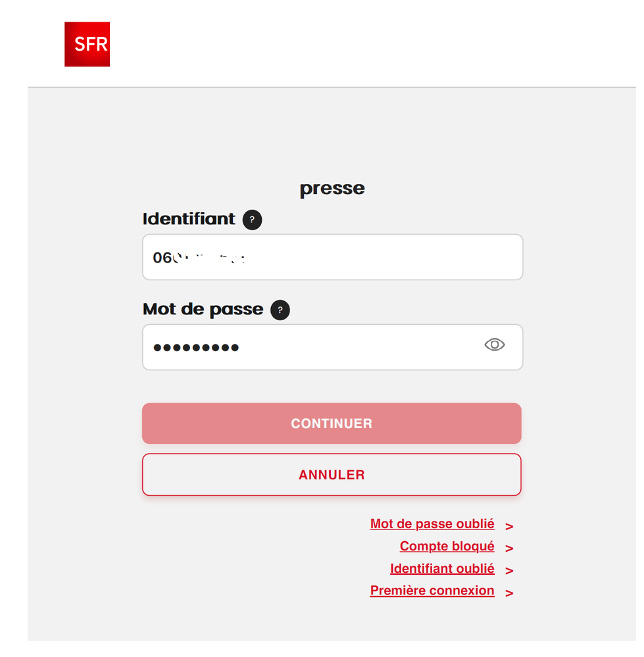
Task: Click the SFR logo
Action: click(x=87, y=44)
